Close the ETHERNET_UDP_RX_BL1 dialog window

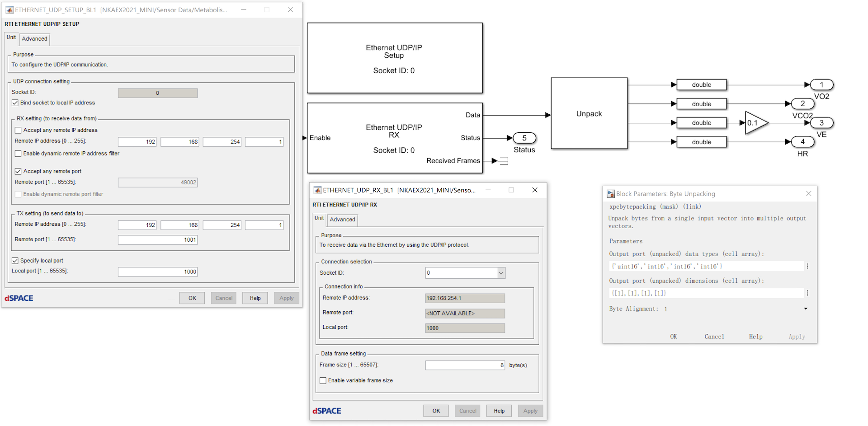535,190
